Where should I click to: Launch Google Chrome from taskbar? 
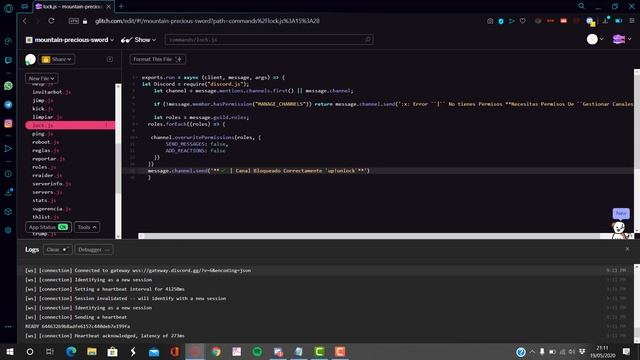point(216,351)
